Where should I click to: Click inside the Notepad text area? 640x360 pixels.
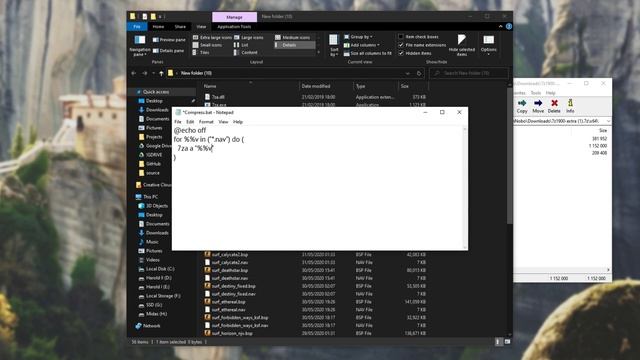[317, 188]
